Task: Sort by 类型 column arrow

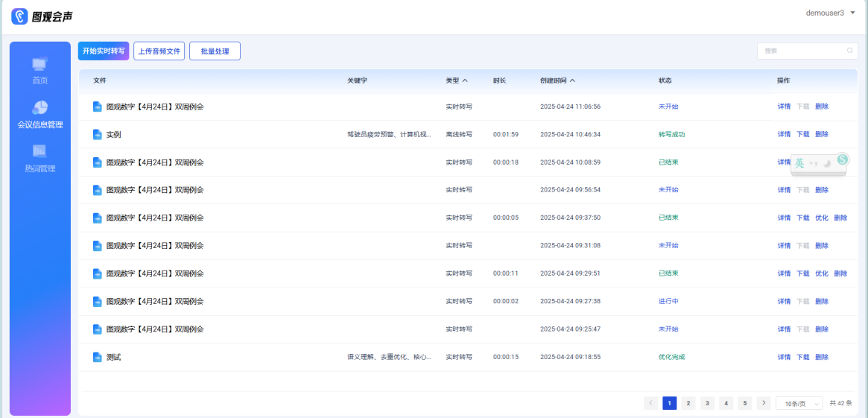Action: point(465,80)
